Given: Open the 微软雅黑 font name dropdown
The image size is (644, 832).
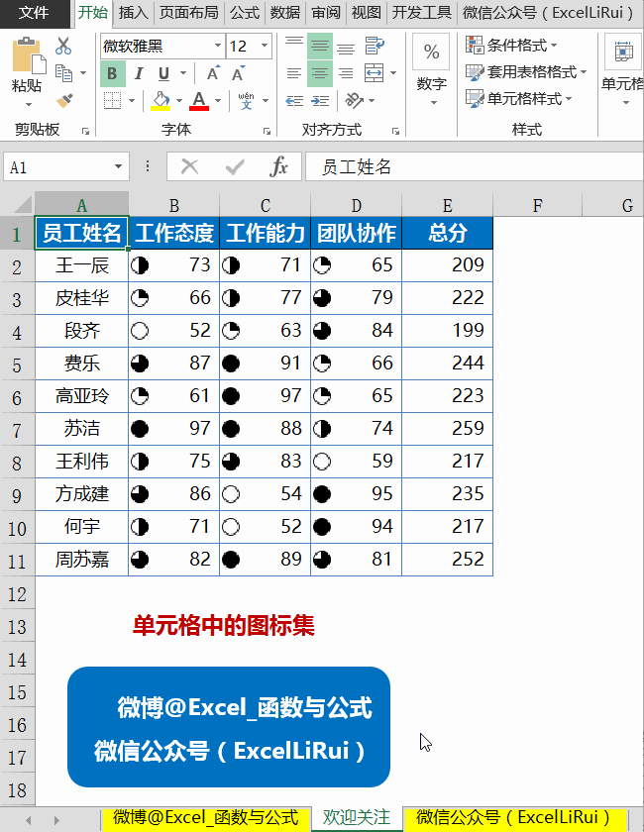Looking at the screenshot, I should click(218, 46).
